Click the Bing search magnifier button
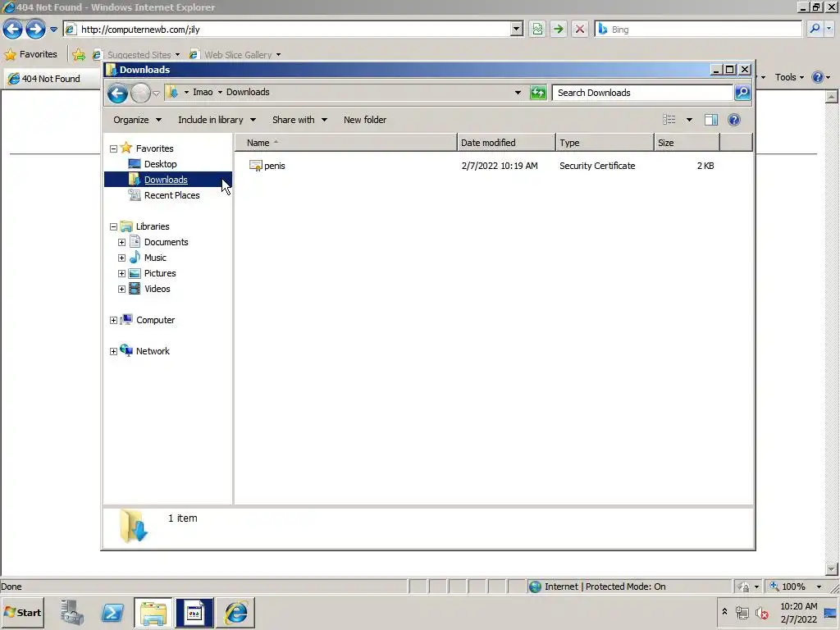Viewport: 840px width, 630px height. click(x=815, y=29)
